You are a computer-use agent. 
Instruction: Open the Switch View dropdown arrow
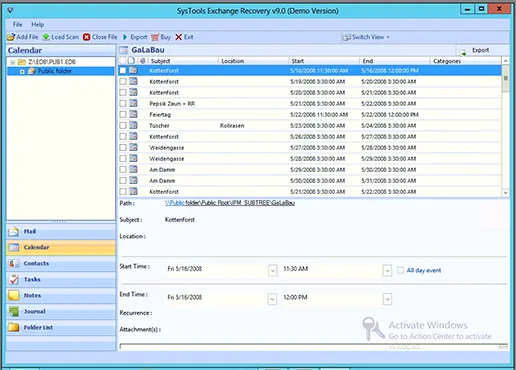(388, 37)
